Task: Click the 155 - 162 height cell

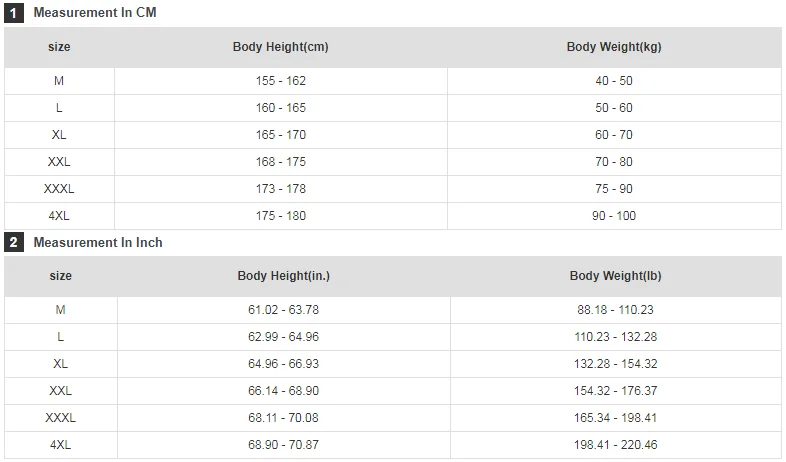Action: (x=280, y=81)
